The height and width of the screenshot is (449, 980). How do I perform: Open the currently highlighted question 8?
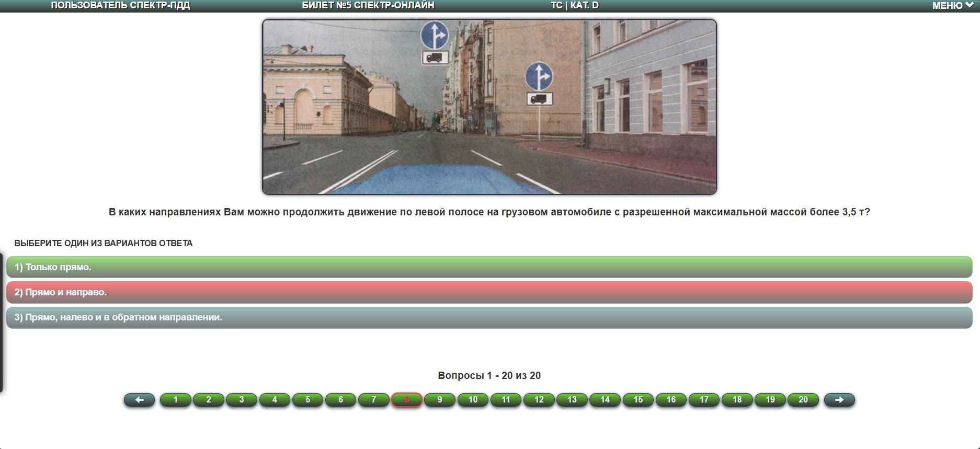click(407, 400)
